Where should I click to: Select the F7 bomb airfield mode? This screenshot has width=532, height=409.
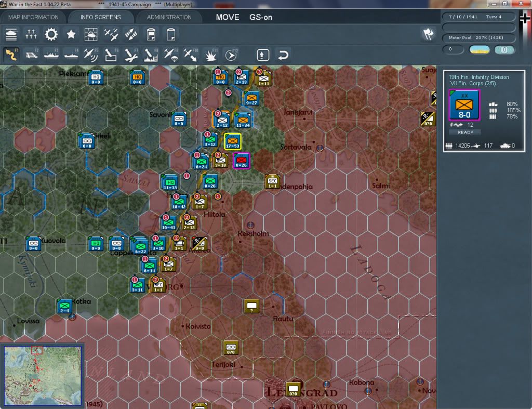coord(131,55)
